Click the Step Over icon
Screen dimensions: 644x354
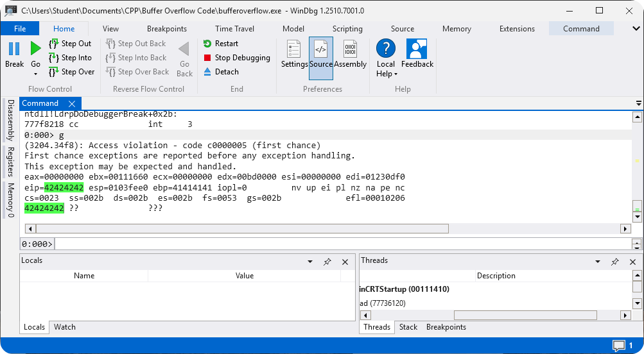(54, 72)
